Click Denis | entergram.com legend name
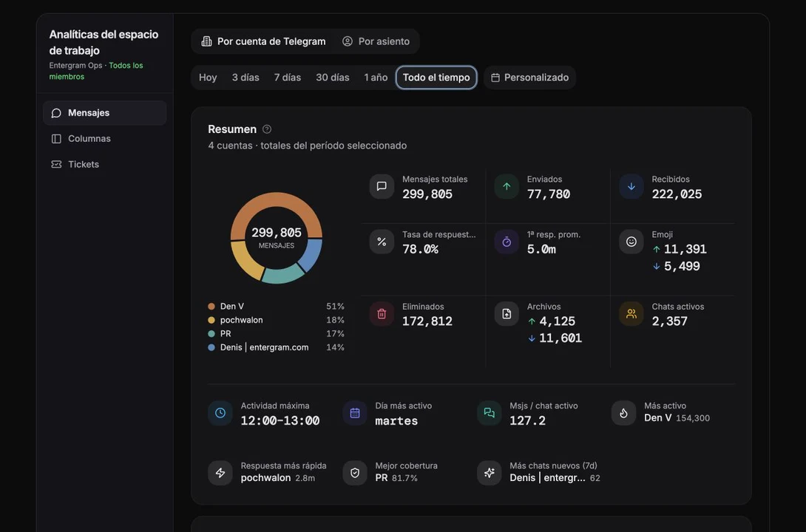 tap(264, 348)
